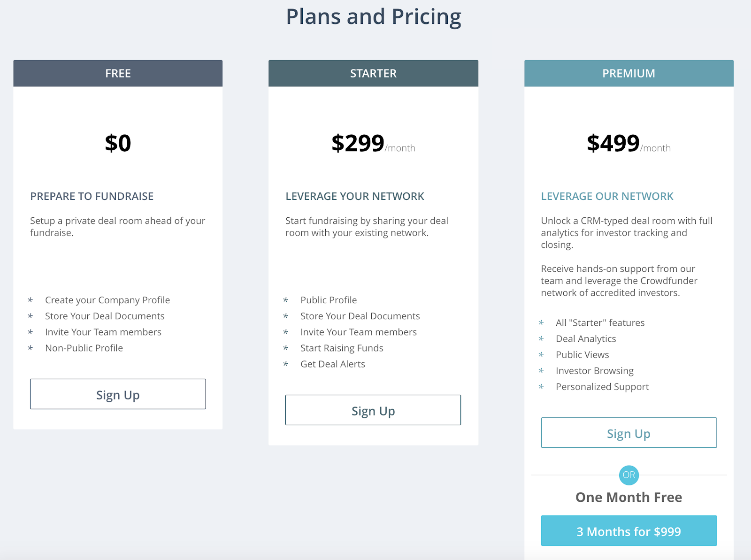
Task: Click the asterisk bullet beside Deal Analytics
Action: click(x=541, y=339)
